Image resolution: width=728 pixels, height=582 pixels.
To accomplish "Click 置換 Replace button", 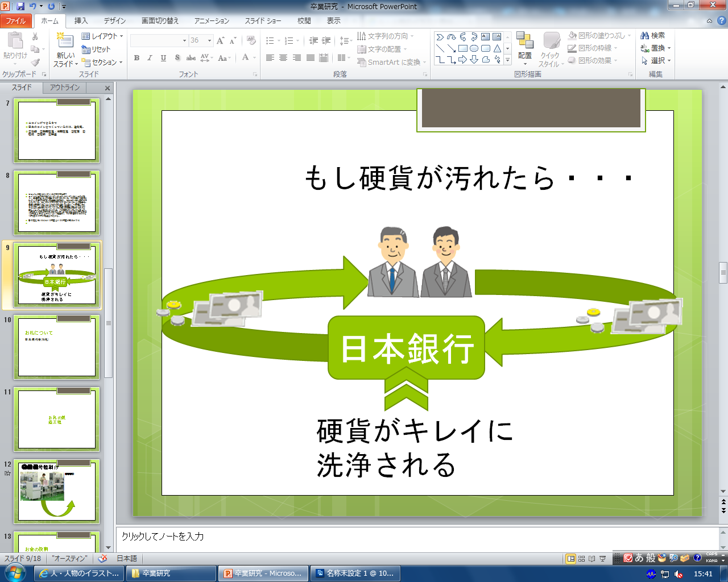I will [656, 48].
